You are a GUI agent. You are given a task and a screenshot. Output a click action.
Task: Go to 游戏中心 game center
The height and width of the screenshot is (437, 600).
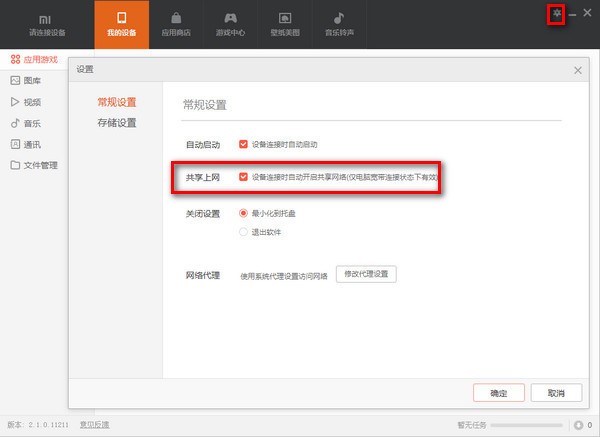[230, 25]
